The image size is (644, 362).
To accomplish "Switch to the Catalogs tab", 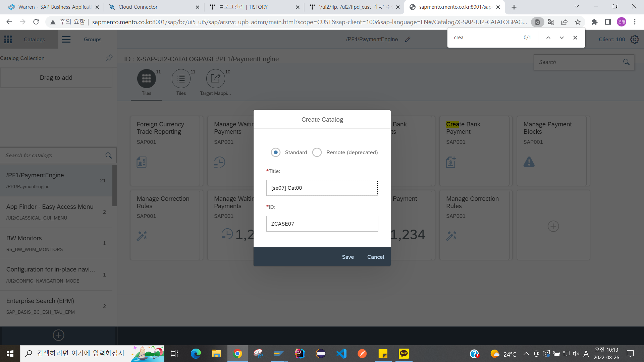I will 34,39.
